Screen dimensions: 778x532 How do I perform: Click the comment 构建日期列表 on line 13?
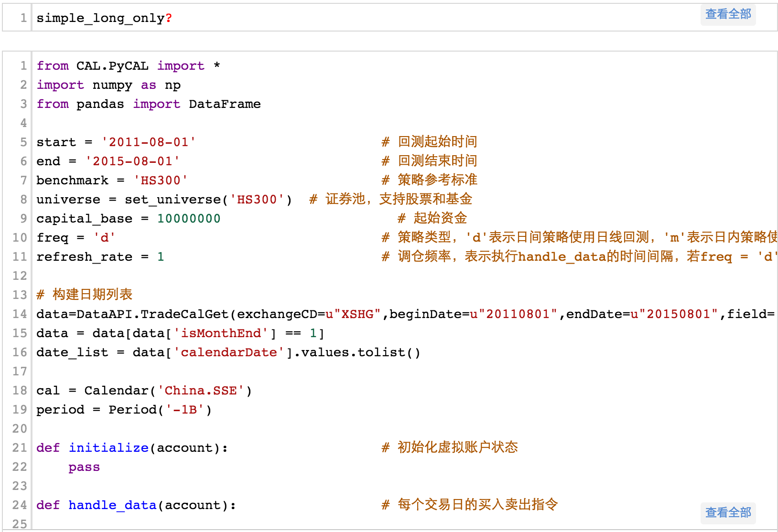pos(92,295)
